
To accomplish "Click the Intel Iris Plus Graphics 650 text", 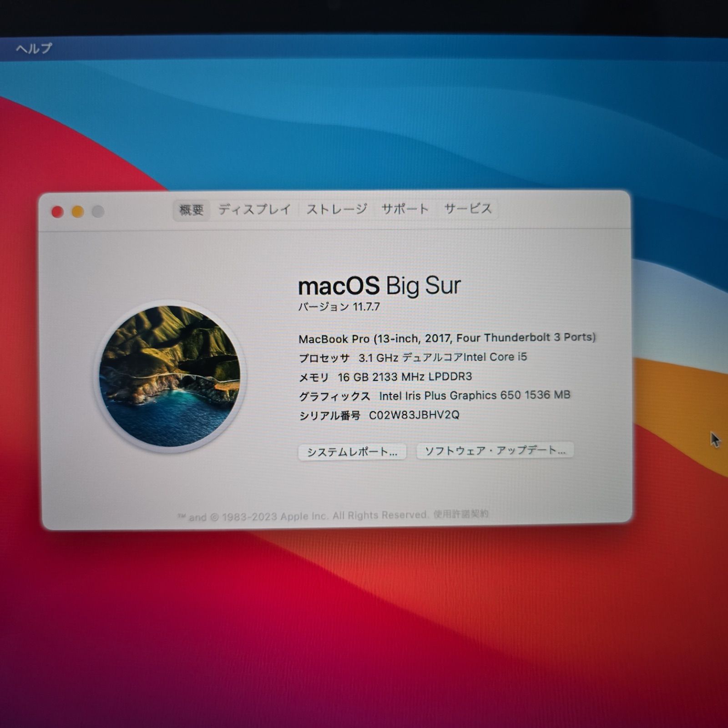I will 475,395.
